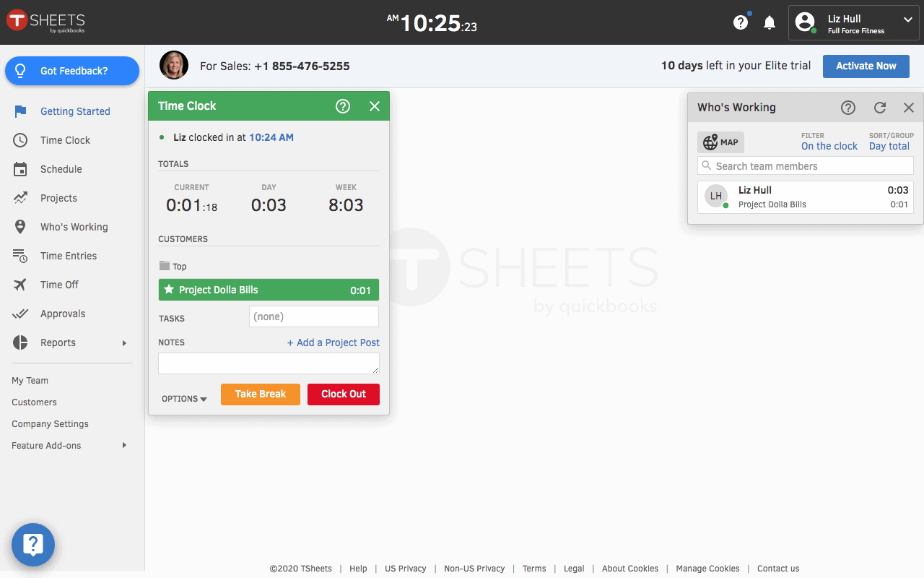The height and width of the screenshot is (578, 924).
Task: Close the Time Clock panel
Action: pyautogui.click(x=375, y=106)
